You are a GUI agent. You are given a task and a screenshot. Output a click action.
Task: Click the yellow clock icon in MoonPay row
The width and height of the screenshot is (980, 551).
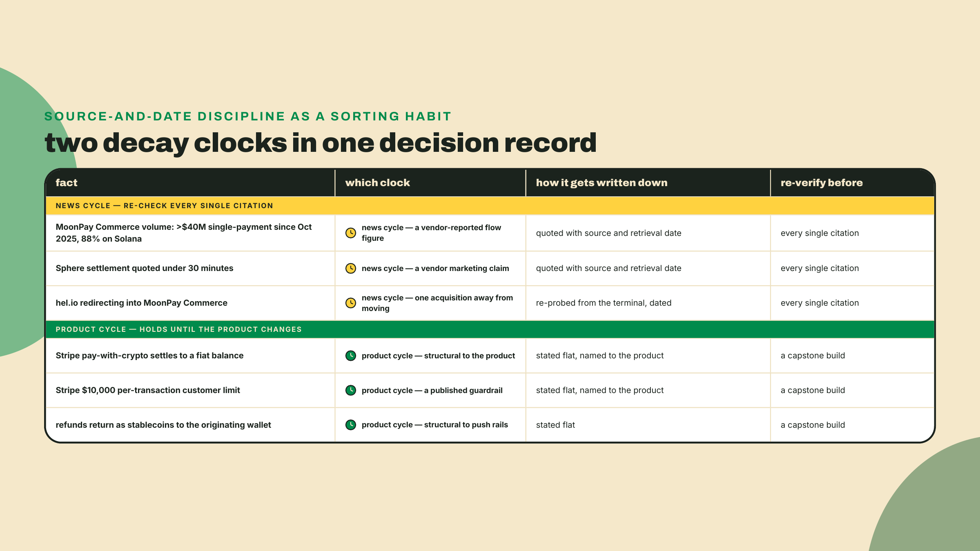351,233
